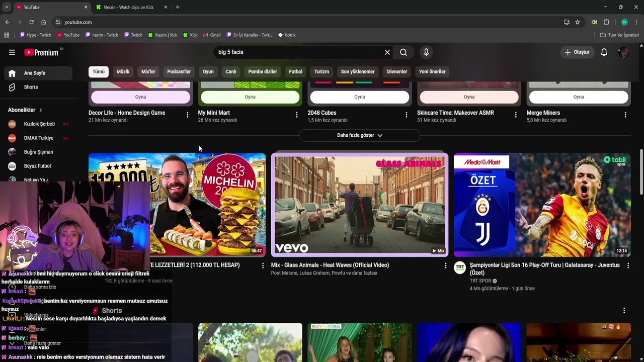Open Buğra Şişman channel subscription
644x362 pixels.
pyautogui.click(x=38, y=152)
